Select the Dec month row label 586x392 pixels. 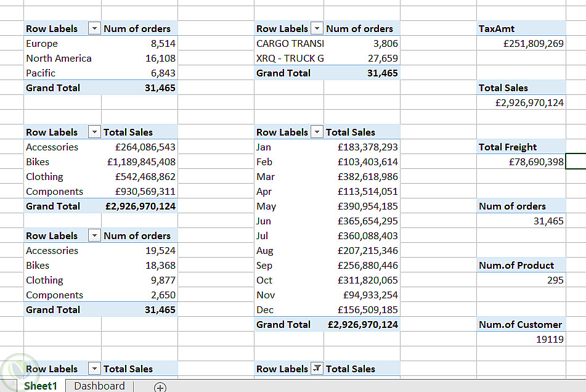point(265,309)
